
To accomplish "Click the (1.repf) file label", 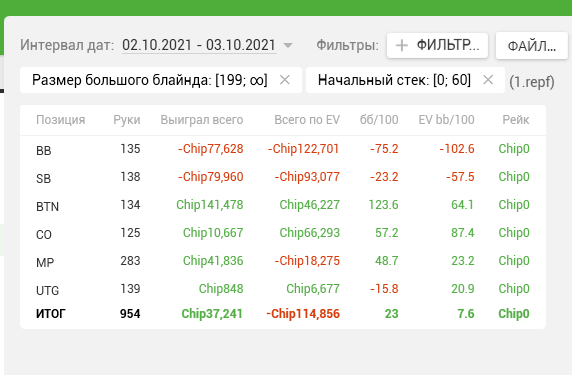I will click(532, 82).
